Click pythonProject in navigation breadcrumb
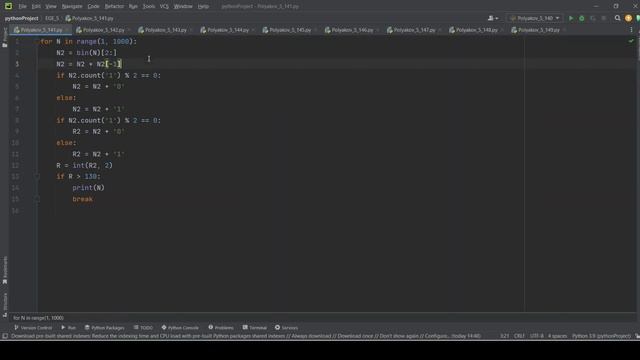The width and height of the screenshot is (640, 360). (22, 18)
